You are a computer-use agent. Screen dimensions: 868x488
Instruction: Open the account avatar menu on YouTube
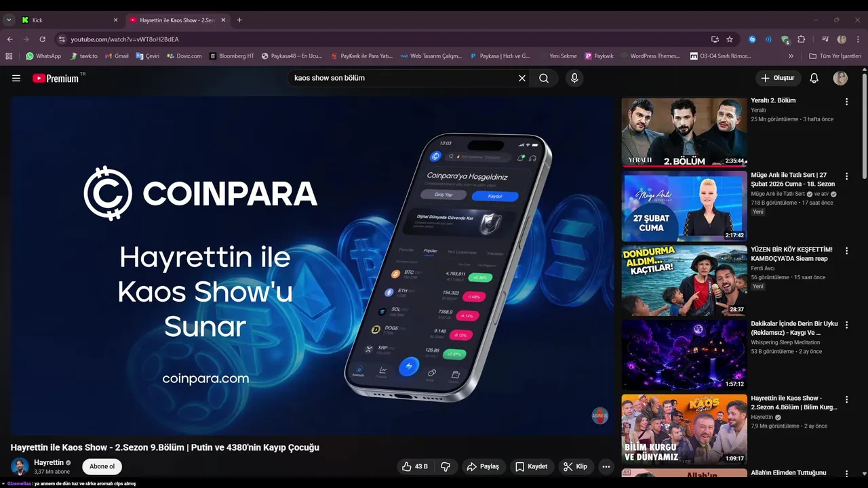pyautogui.click(x=840, y=78)
